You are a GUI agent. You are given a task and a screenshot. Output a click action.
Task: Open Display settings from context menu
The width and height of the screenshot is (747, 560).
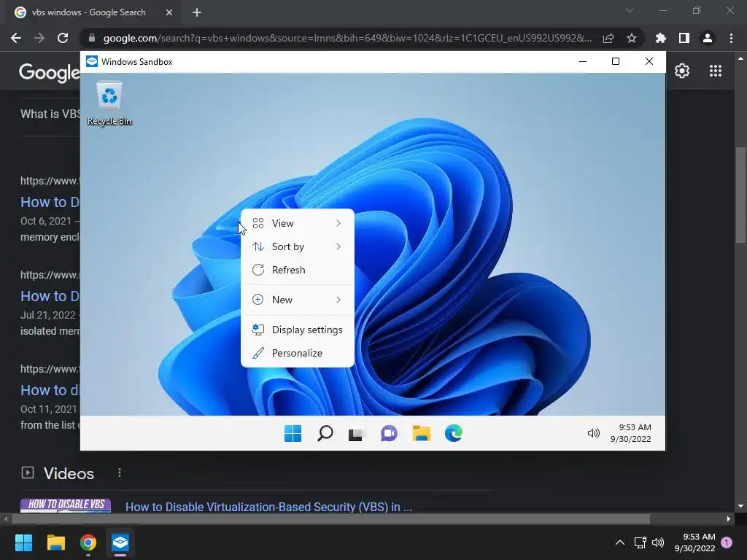coord(298,330)
